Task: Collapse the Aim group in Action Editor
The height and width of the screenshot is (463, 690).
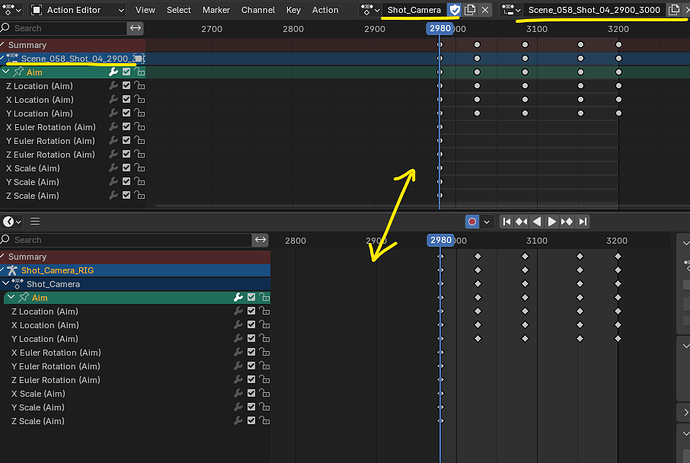Action: (x=6, y=72)
